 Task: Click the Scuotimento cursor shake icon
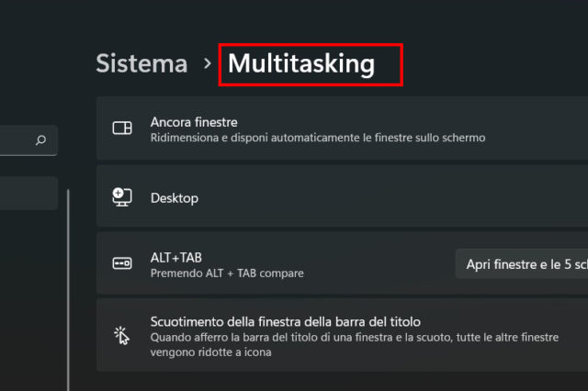(121, 335)
